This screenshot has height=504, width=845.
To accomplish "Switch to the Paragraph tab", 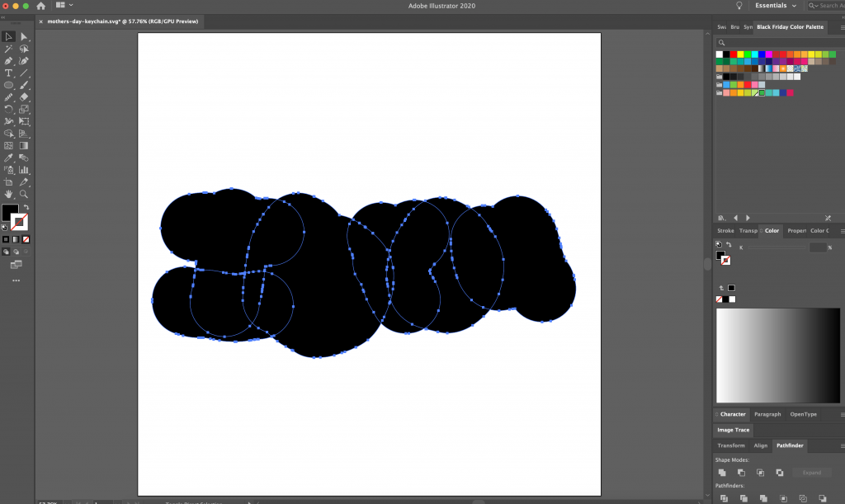I will (x=767, y=415).
